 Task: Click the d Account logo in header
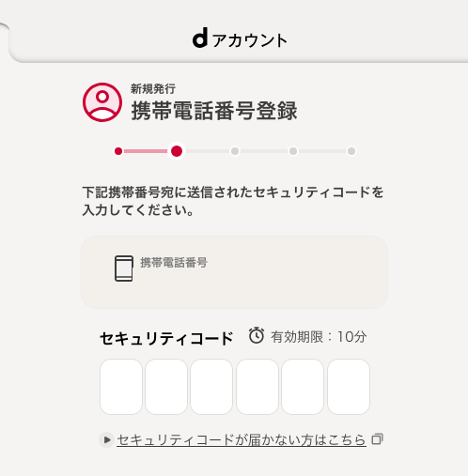coord(240,38)
